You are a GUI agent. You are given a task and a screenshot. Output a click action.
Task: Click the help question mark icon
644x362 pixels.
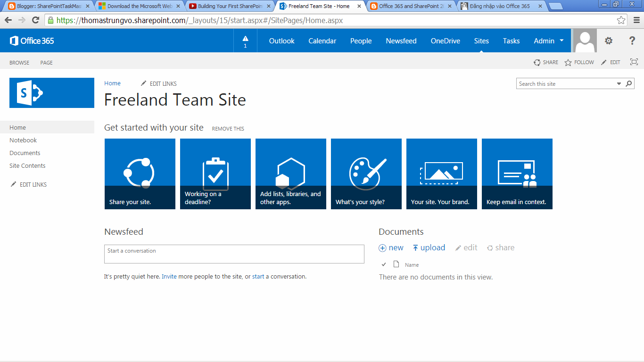click(x=632, y=41)
